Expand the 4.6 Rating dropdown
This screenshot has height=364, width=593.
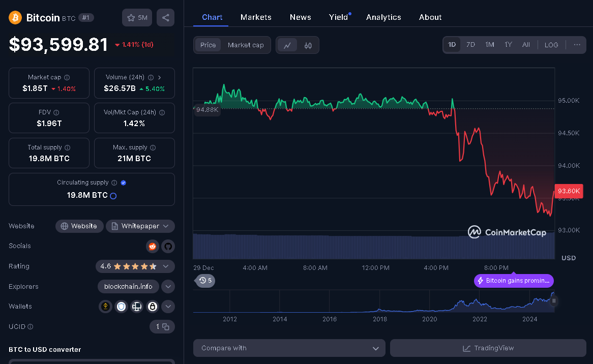135,266
